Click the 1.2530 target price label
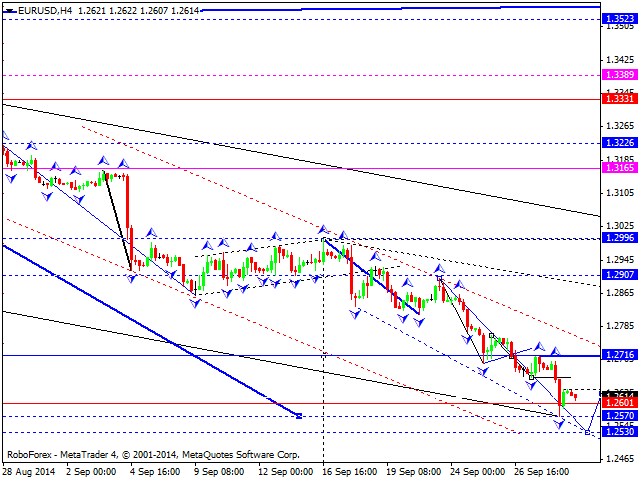Image resolution: width=640 pixels, height=480 pixels. 616,431
